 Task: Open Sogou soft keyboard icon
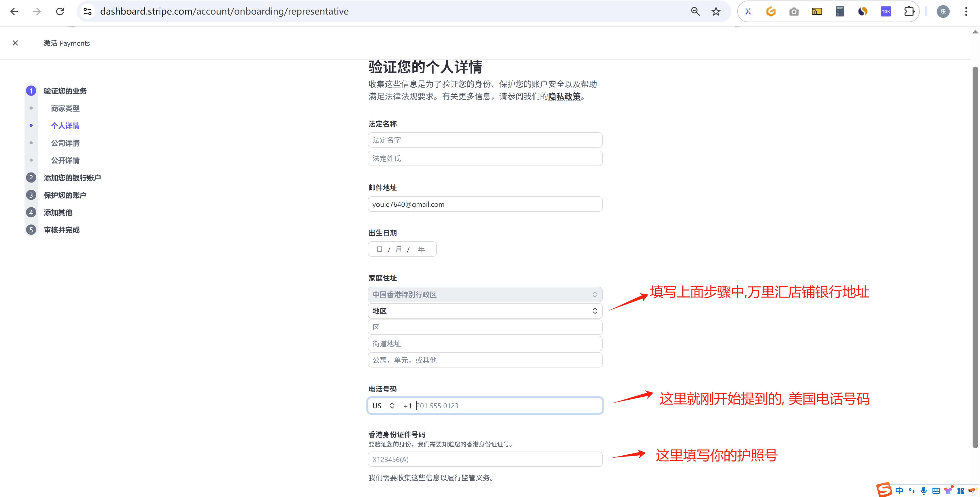[x=936, y=491]
